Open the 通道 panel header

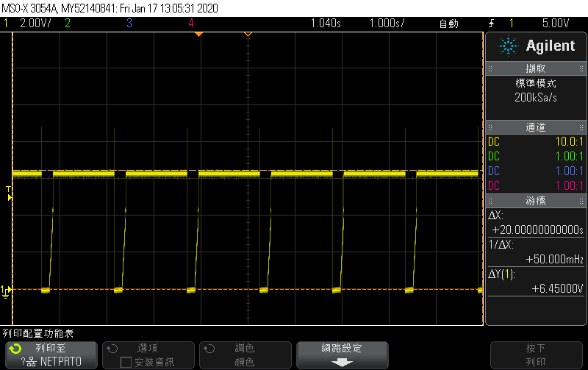click(x=536, y=127)
